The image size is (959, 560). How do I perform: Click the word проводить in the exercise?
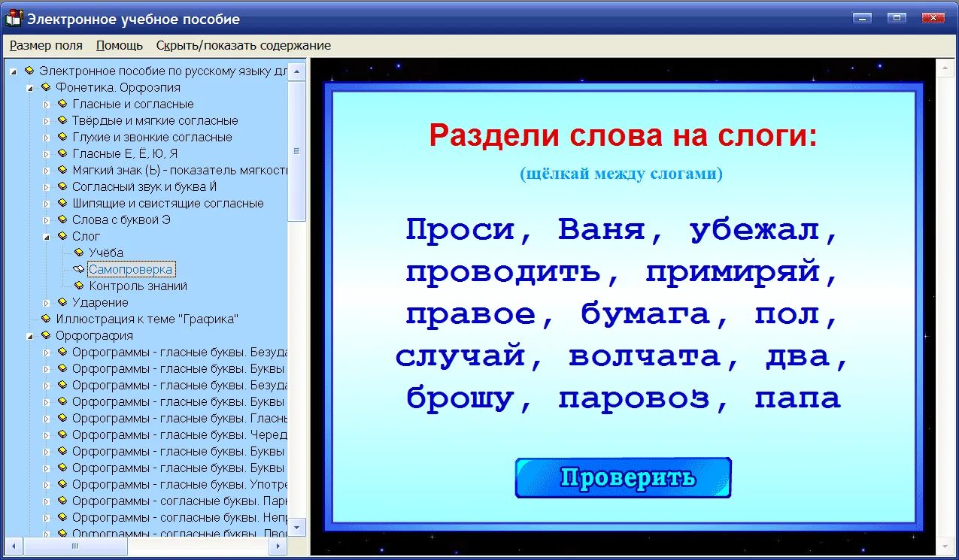pos(504,272)
